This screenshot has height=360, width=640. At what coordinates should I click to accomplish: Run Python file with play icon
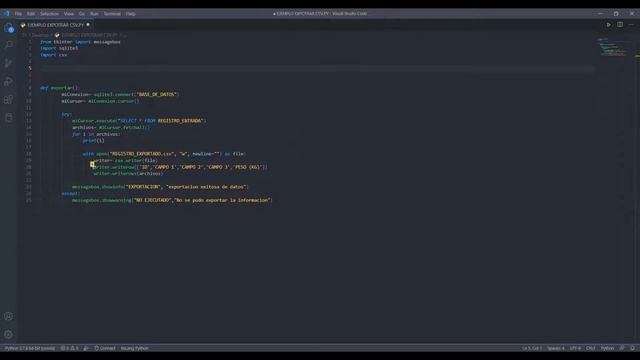point(609,25)
